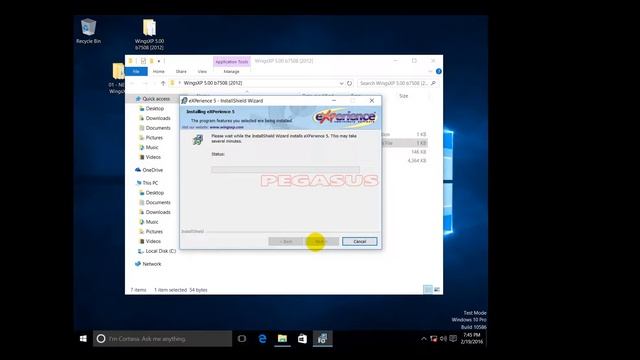
Task: Open the Windows Start menu
Action: tap(83, 339)
